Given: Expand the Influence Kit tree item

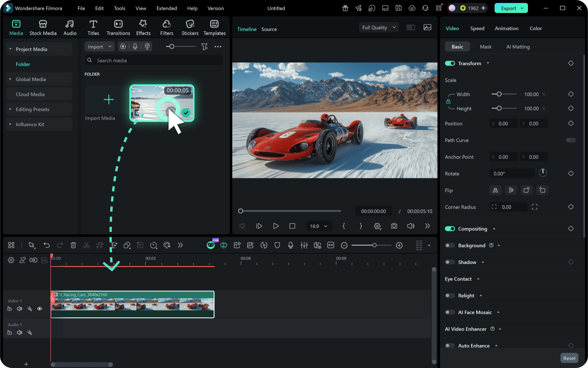Looking at the screenshot, I should click(10, 124).
